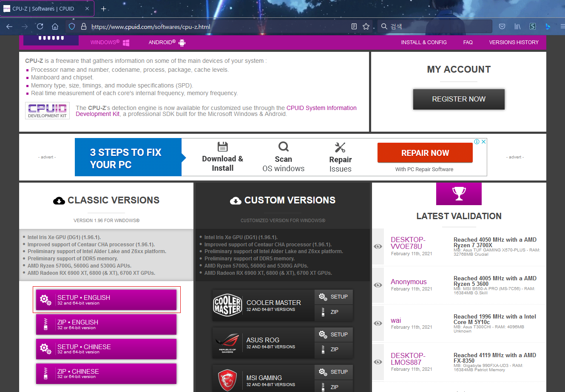This screenshot has height=392, width=565.
Task: Click MSI Gaming ZIP download
Action: (334, 387)
